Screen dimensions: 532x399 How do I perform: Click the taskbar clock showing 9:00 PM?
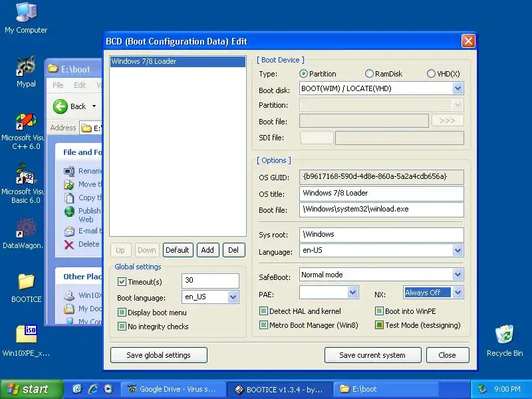[x=507, y=389]
